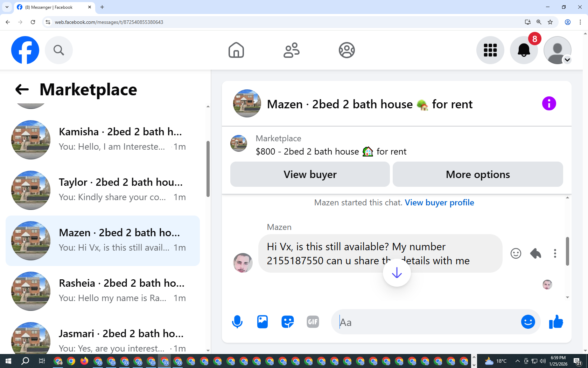Image resolution: width=588 pixels, height=368 pixels.
Task: Click the message thread scrollbar
Action: (567, 251)
